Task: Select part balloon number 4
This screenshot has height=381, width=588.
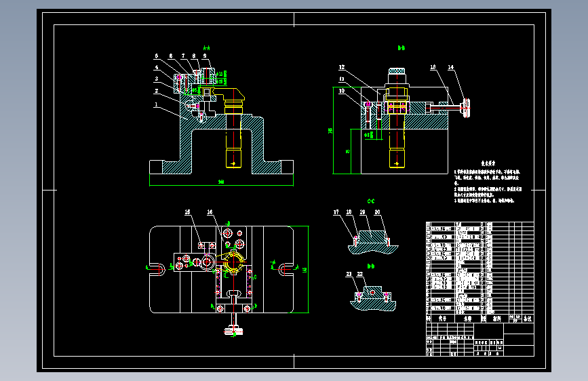Action: [x=157, y=68]
